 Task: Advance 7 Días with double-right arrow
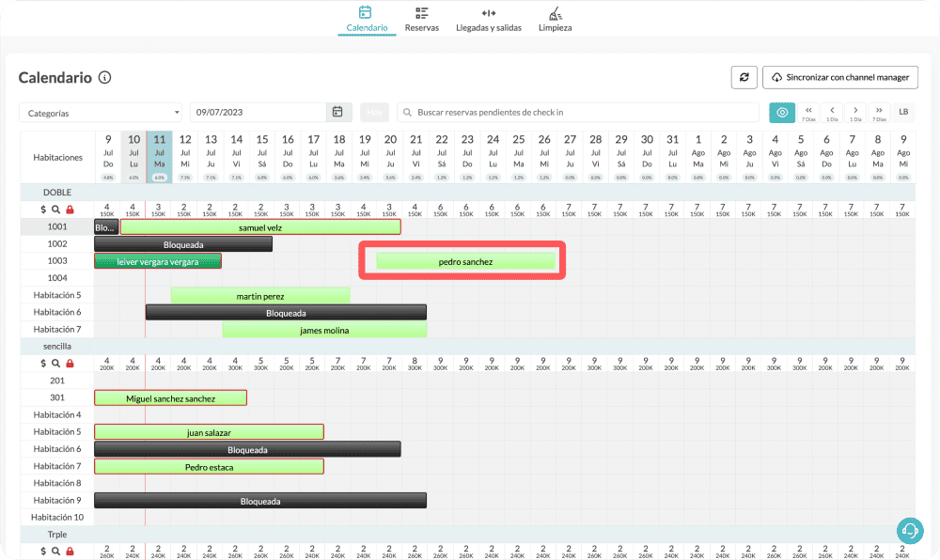(879, 113)
